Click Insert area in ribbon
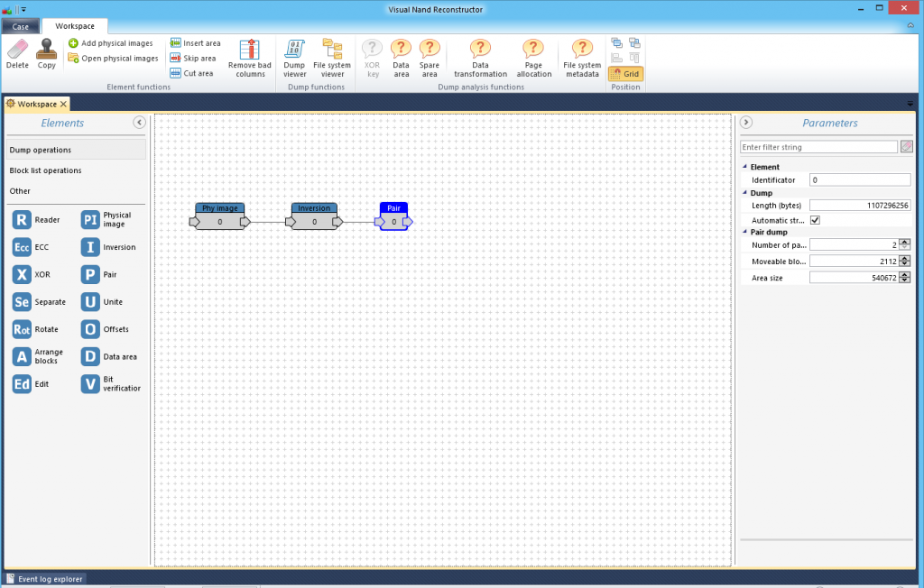The image size is (924, 588). pos(195,43)
